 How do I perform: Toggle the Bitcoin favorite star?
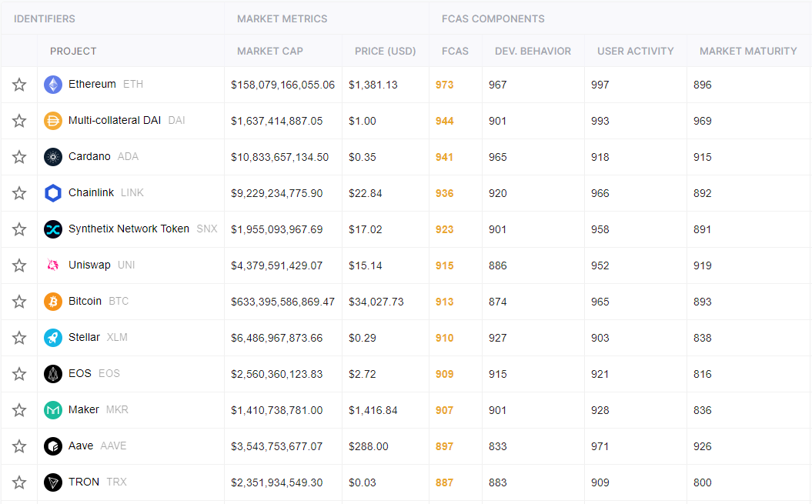click(19, 302)
